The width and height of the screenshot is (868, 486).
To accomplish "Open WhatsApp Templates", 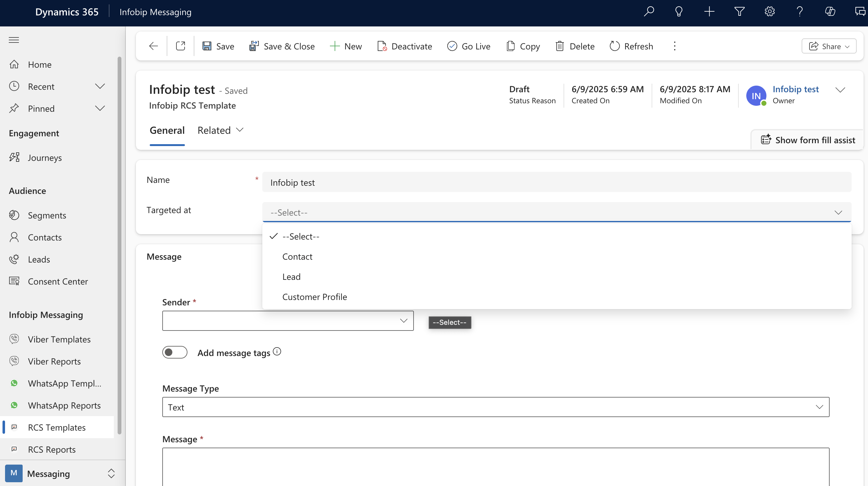I will point(57,383).
